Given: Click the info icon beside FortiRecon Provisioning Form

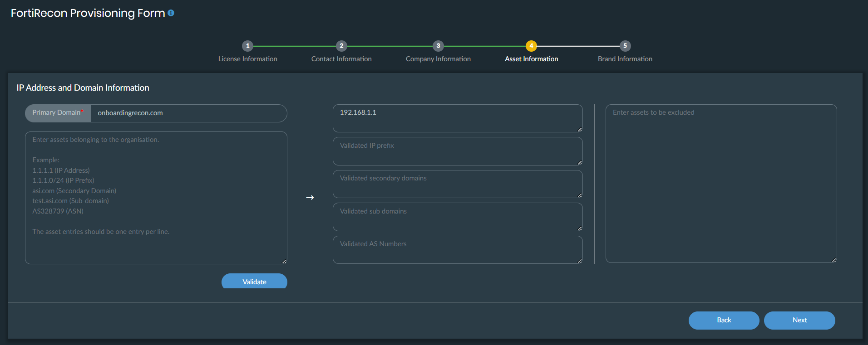Looking at the screenshot, I should click(171, 13).
